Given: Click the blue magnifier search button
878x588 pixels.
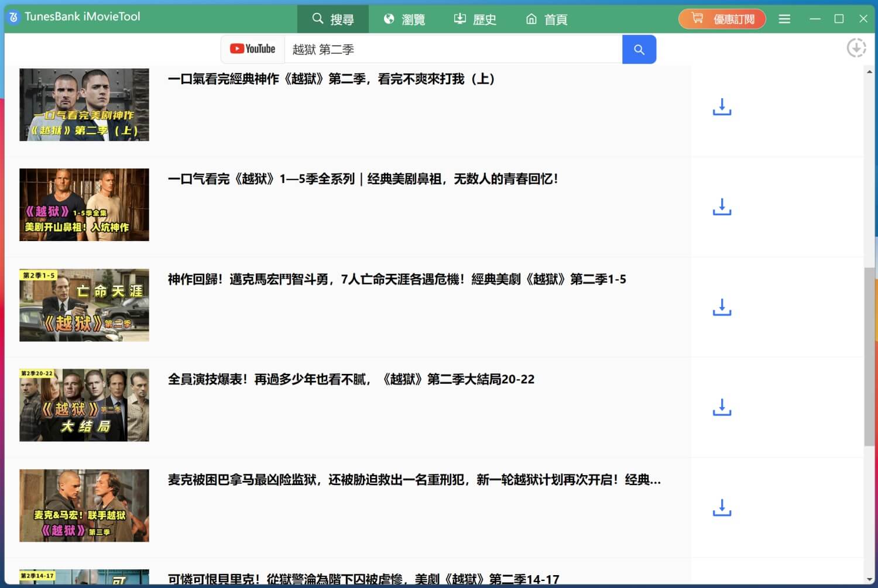Looking at the screenshot, I should click(x=639, y=49).
